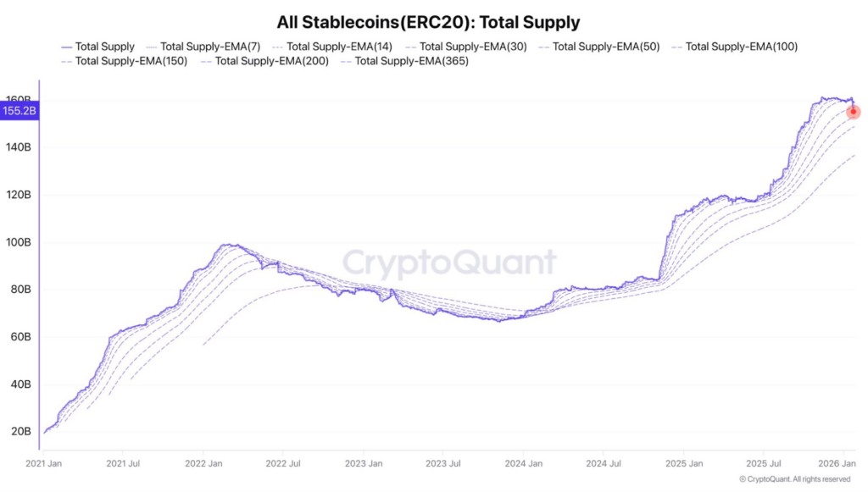
Task: Click the 20B y-axis label
Action: (21, 432)
